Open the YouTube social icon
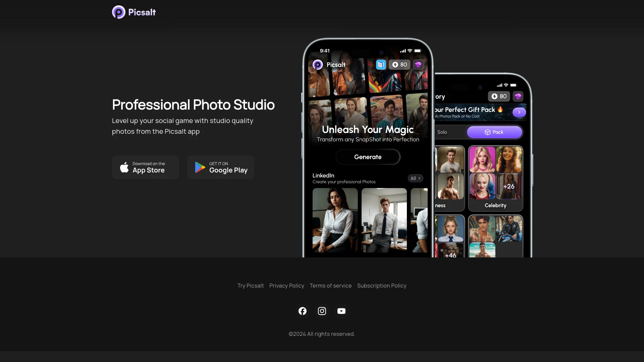The width and height of the screenshot is (644, 362). [x=341, y=311]
